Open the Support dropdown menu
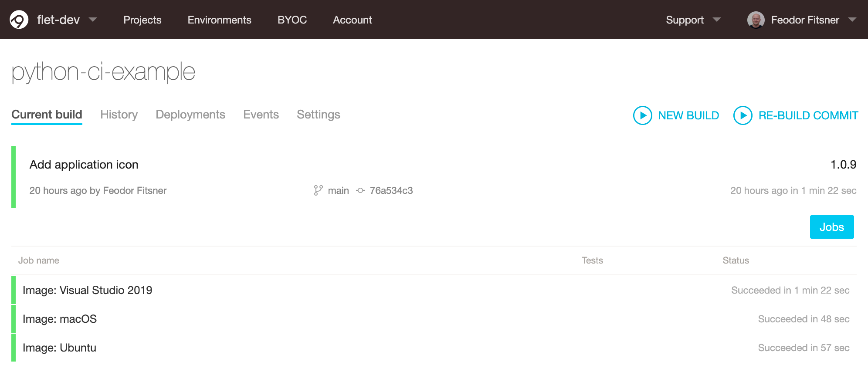Screen dimensions: 868x372 (693, 20)
